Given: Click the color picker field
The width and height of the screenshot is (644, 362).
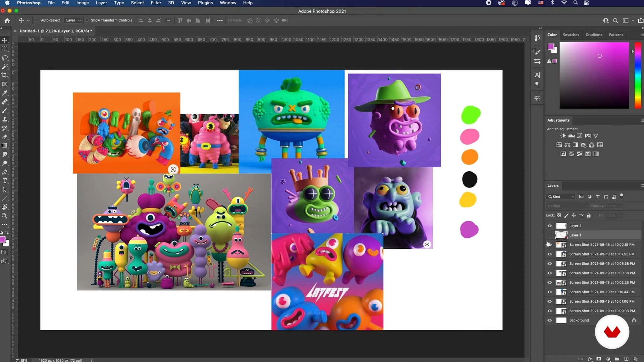Looking at the screenshot, I should tap(594, 75).
